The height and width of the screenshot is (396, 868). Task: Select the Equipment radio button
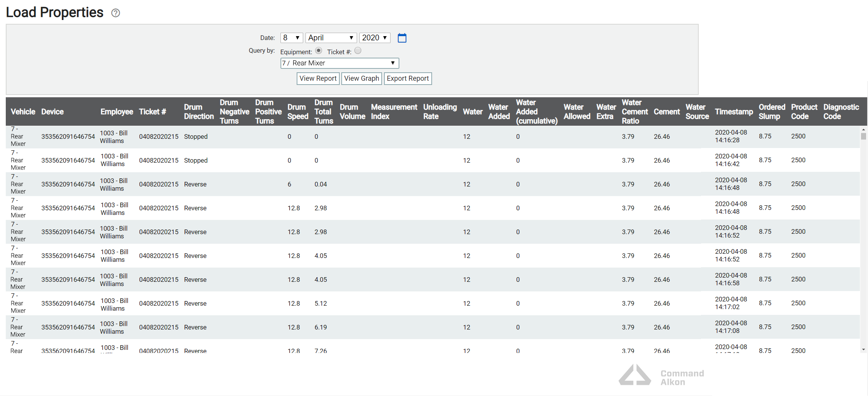click(319, 50)
